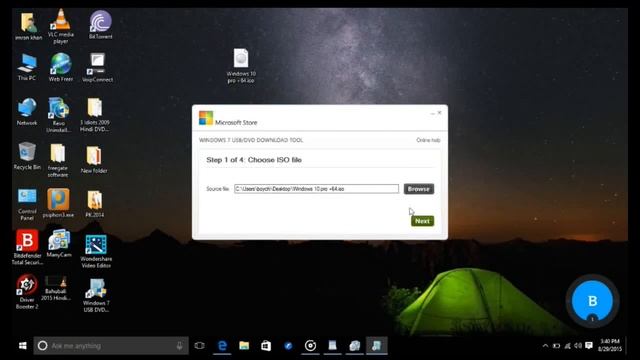Select the Network desktop icon
Screen dimensions: 640x360
[27, 111]
